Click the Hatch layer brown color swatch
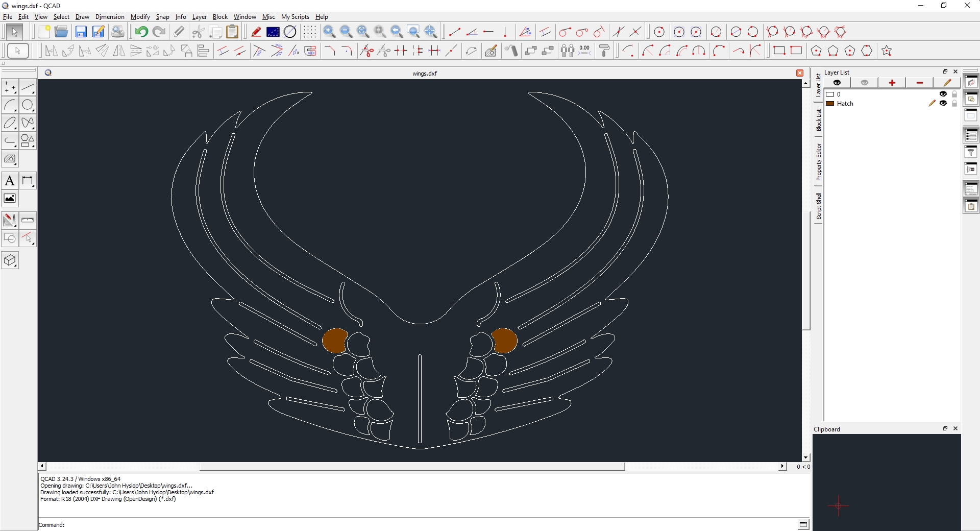The width and height of the screenshot is (980, 531). point(830,104)
